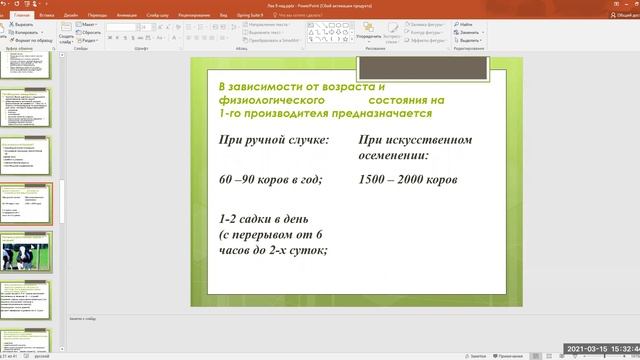
Task: Click the Redo/Repeat icon in quick access toolbar
Action: tap(17, 4)
